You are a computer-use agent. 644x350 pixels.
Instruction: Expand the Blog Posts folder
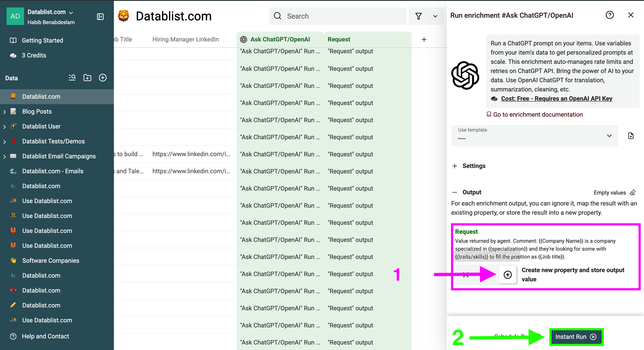[x=5, y=112]
